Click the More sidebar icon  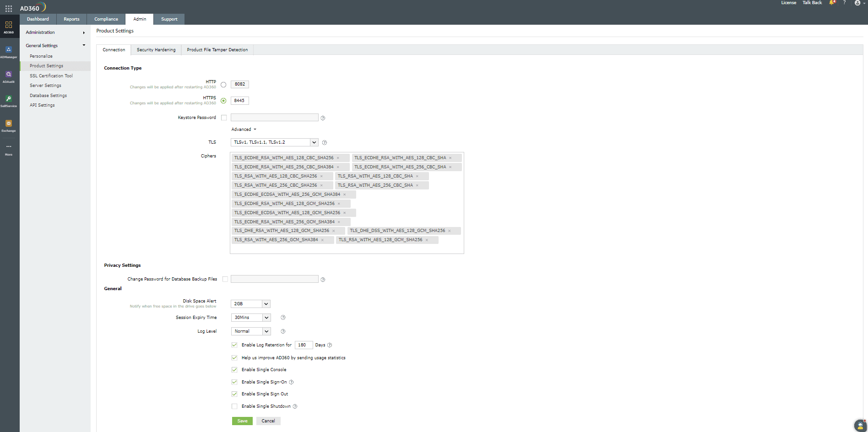[9, 147]
